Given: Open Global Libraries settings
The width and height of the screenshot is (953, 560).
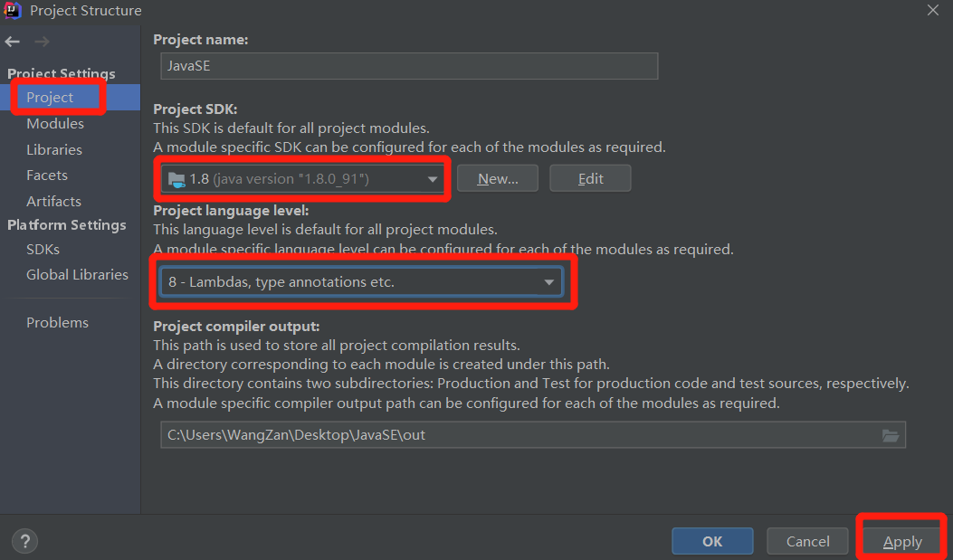Looking at the screenshot, I should [77, 275].
